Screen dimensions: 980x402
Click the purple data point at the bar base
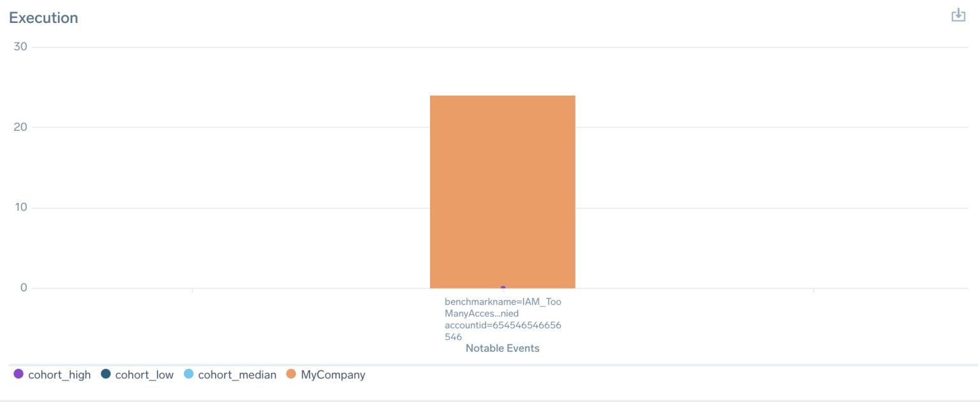(x=503, y=288)
